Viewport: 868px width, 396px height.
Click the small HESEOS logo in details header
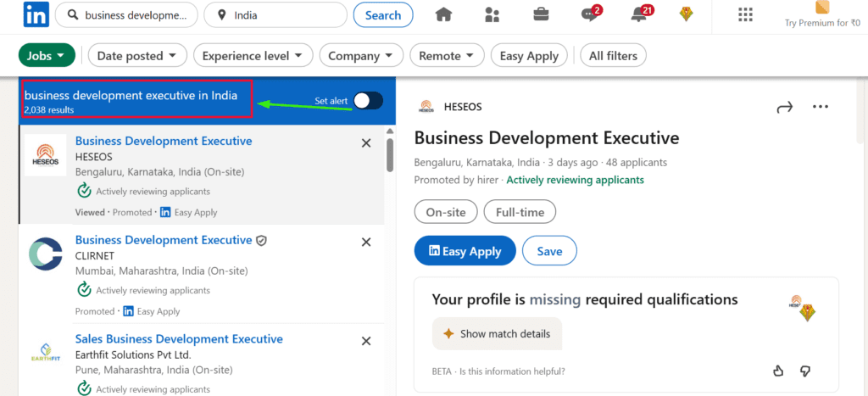[427, 107]
